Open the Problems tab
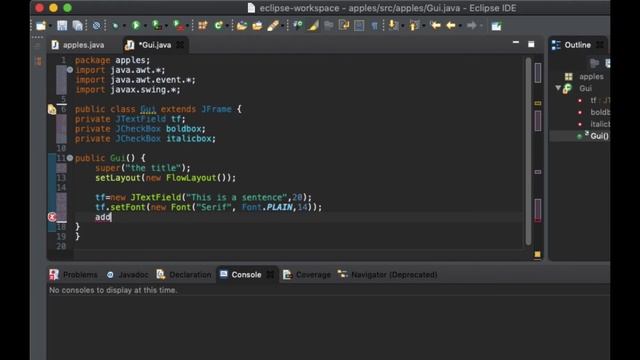Image resolution: width=640 pixels, height=360 pixels. tap(73, 275)
